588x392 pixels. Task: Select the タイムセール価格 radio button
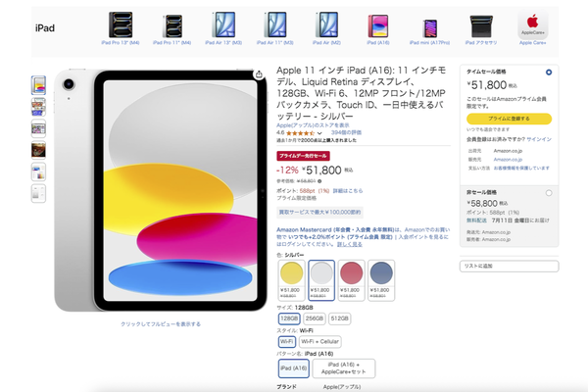549,72
